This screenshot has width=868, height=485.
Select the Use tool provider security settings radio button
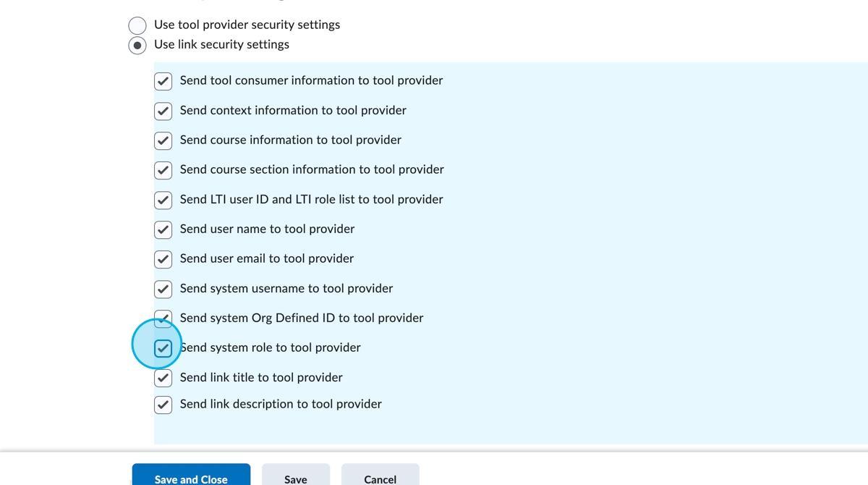[x=137, y=25]
